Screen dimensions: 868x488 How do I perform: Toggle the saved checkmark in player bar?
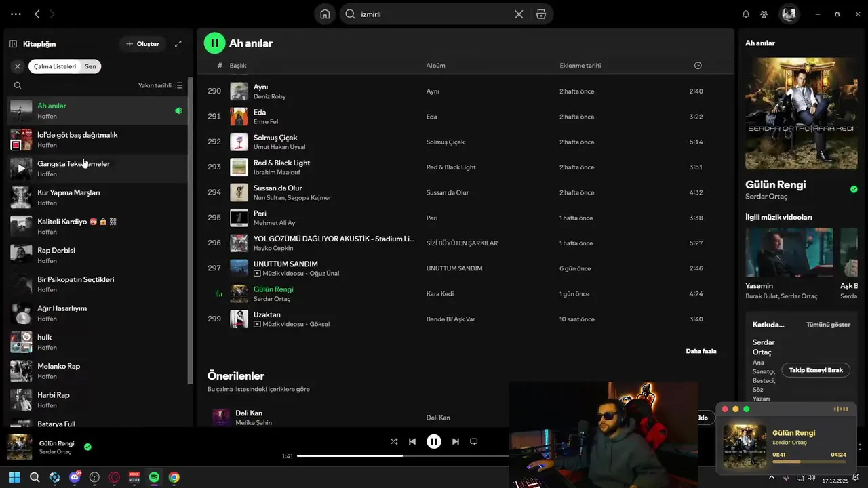(x=87, y=447)
